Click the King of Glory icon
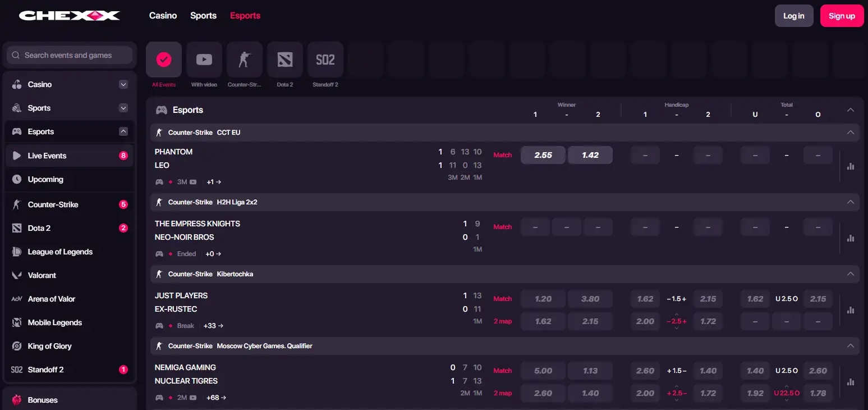The width and height of the screenshot is (868, 410). (17, 346)
